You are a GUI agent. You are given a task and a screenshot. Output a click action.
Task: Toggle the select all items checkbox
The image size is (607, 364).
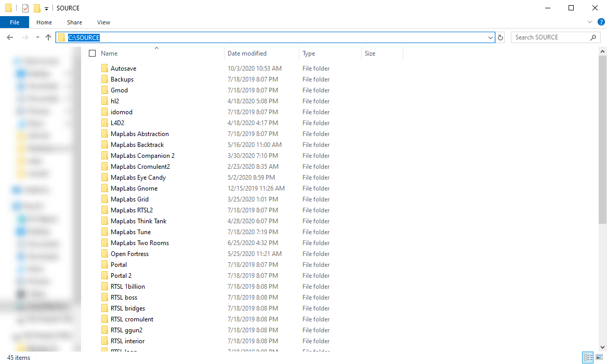tap(92, 53)
